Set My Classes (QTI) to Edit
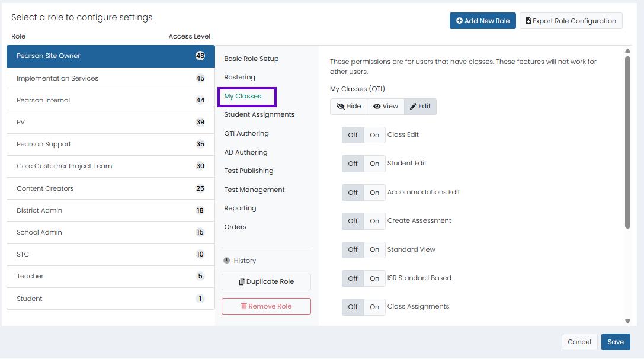 420,107
